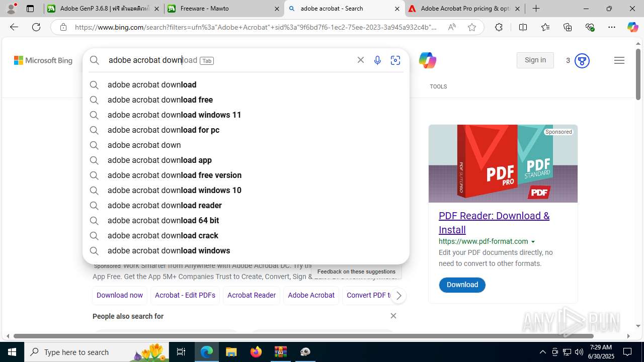Open browser Extensions puzzle icon
The image size is (644, 362).
(x=499, y=27)
